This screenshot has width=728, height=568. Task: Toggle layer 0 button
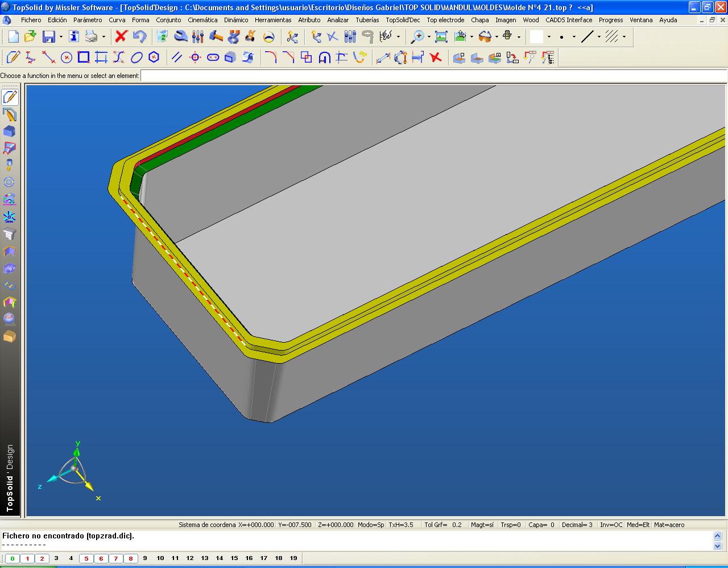pyautogui.click(x=13, y=558)
